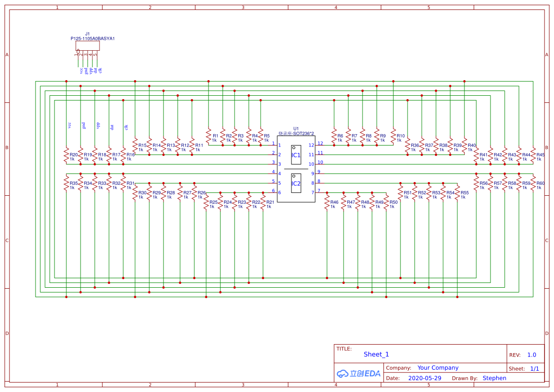
Task: Click the R8 resistor label
Action: point(369,136)
